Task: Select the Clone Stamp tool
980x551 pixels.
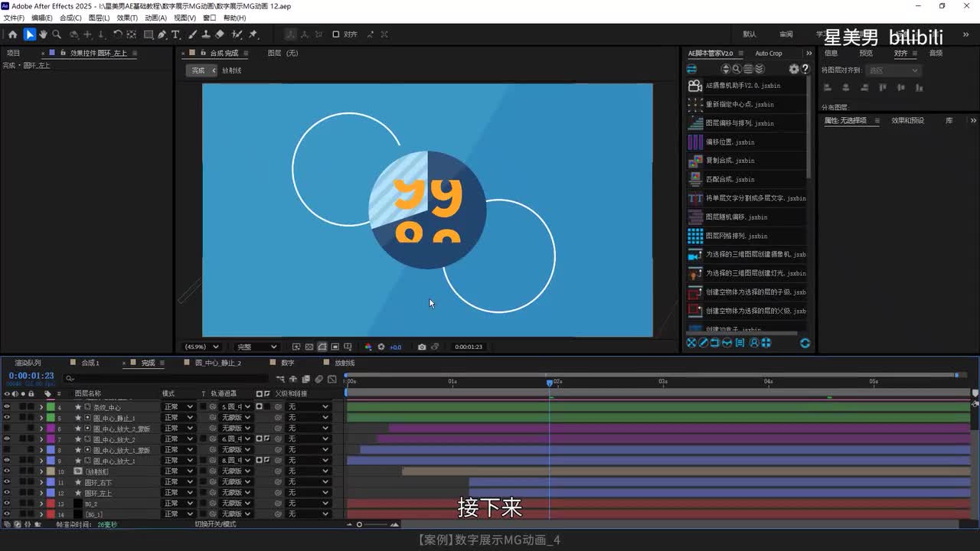Action: (x=206, y=34)
